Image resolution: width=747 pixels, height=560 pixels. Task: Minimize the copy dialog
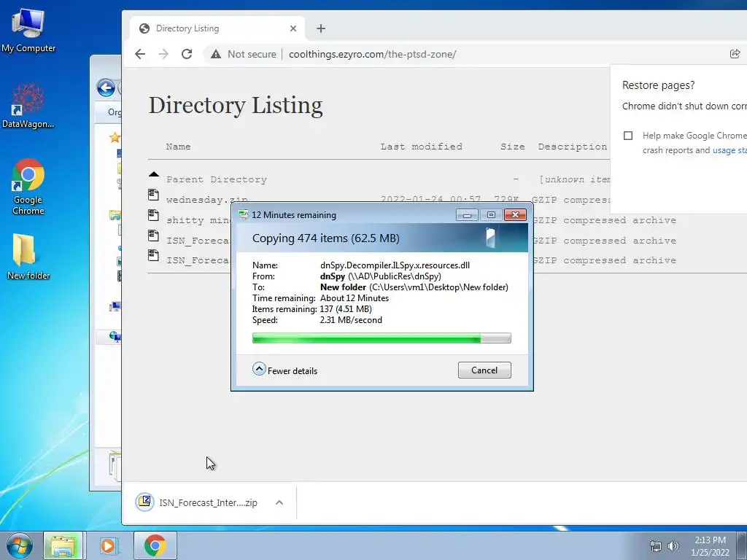coord(467,215)
